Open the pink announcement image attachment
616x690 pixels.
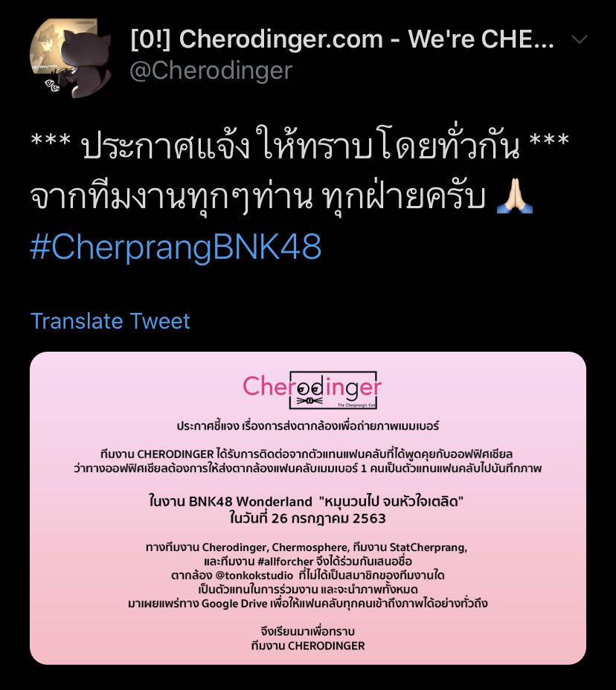pyautogui.click(x=308, y=508)
